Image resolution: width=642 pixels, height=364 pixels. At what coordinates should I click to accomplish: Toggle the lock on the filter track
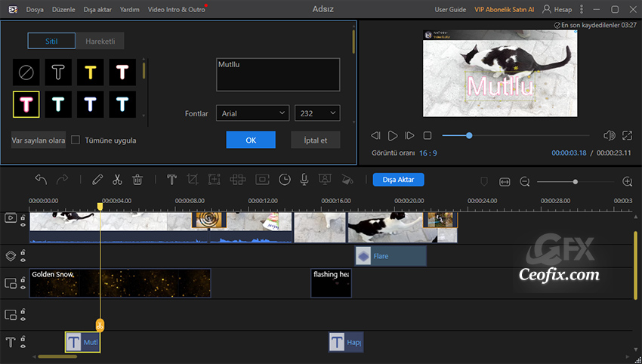[23, 251]
